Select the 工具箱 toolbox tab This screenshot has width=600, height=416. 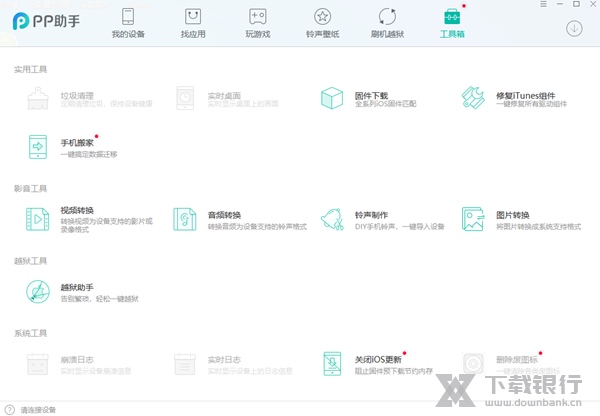[452, 23]
